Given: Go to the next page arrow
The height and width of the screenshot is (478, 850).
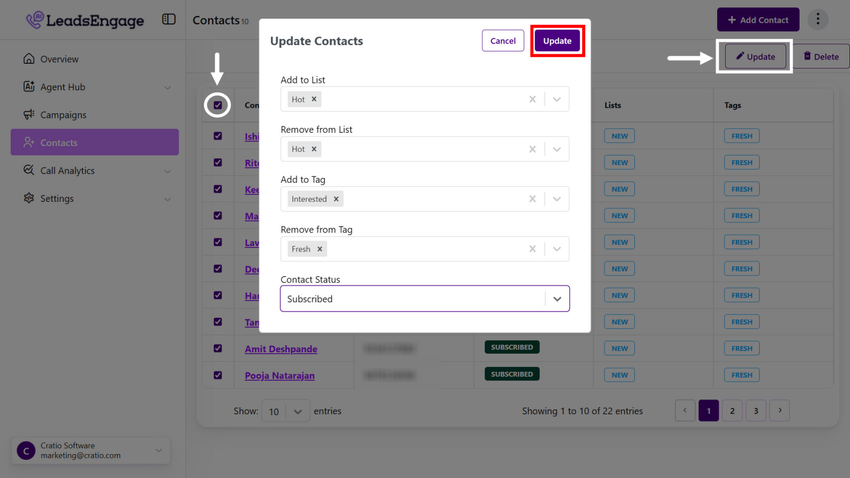Looking at the screenshot, I should (x=780, y=411).
